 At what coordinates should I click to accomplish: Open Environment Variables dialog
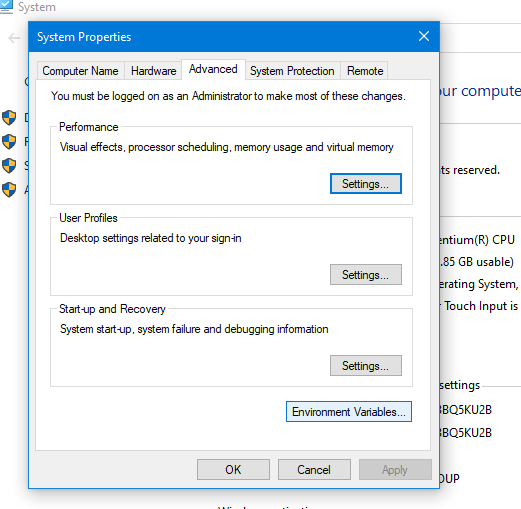tap(349, 412)
